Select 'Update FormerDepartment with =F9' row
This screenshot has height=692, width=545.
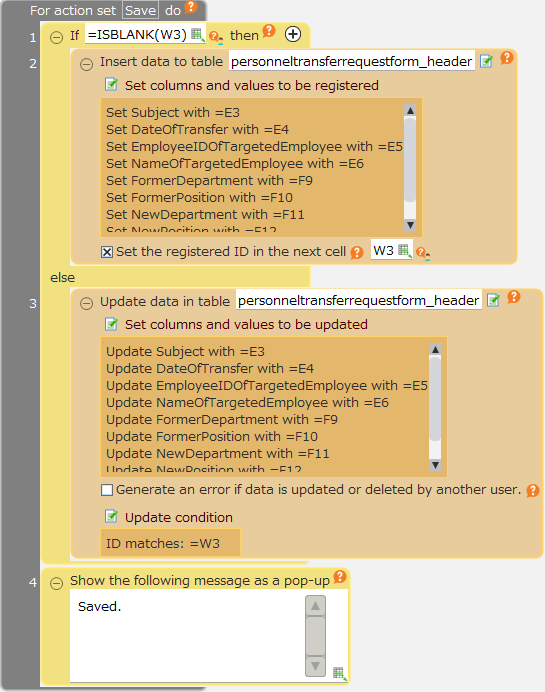point(222,419)
